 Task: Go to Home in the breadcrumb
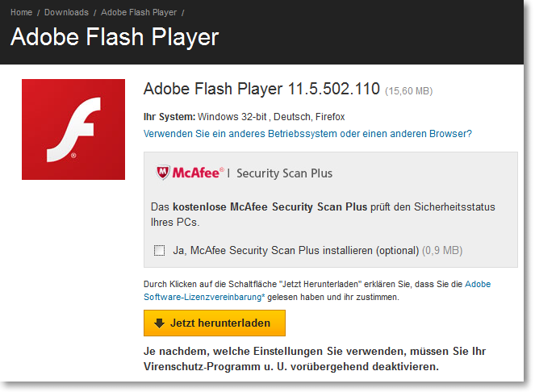pyautogui.click(x=21, y=12)
